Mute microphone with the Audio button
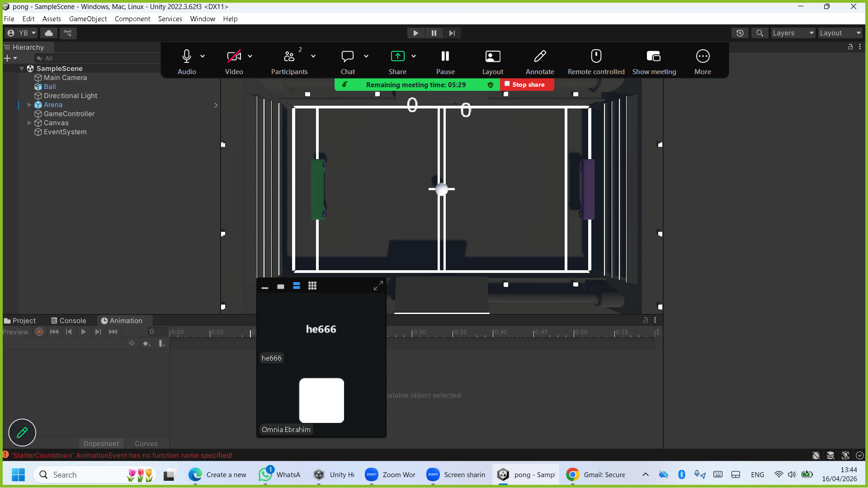This screenshot has width=868, height=488. tap(187, 56)
